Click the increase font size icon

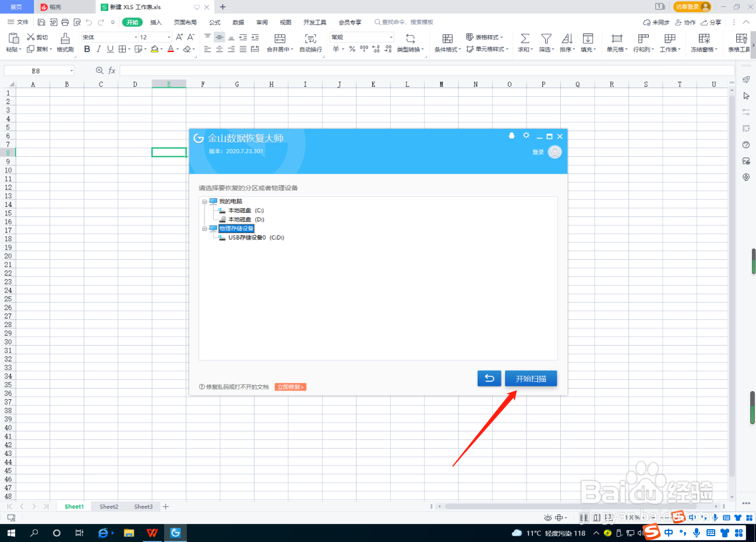click(x=179, y=37)
